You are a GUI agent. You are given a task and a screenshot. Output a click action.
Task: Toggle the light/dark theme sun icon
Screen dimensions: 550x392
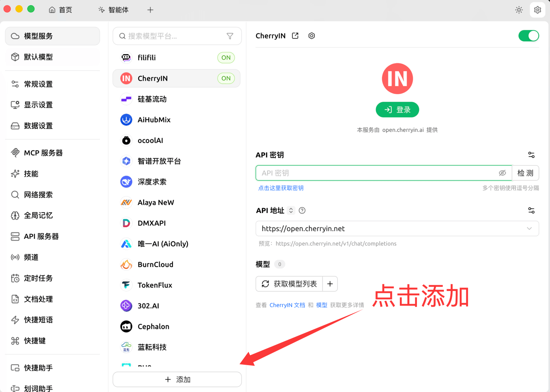pyautogui.click(x=519, y=10)
